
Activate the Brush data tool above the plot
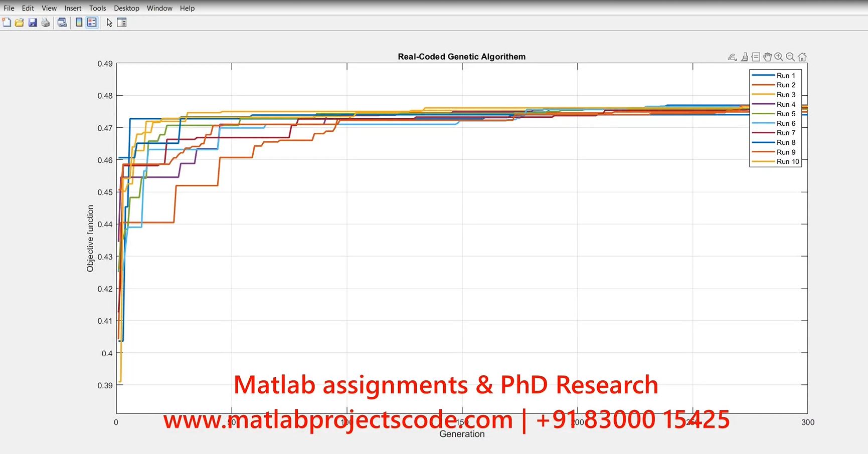click(745, 57)
